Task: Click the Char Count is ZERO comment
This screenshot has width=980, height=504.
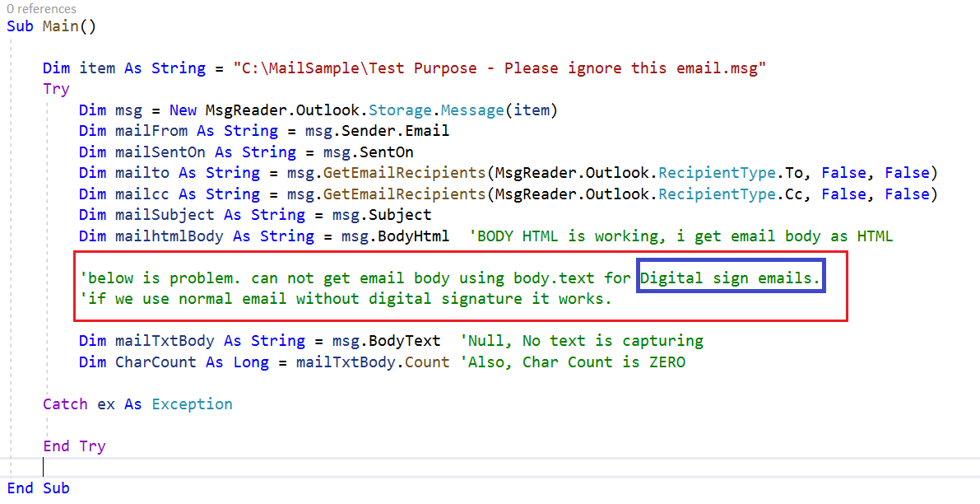Action: (575, 362)
